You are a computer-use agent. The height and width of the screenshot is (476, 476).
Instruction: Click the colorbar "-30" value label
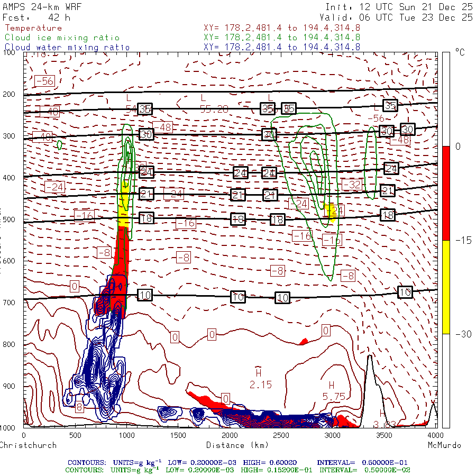(463, 334)
